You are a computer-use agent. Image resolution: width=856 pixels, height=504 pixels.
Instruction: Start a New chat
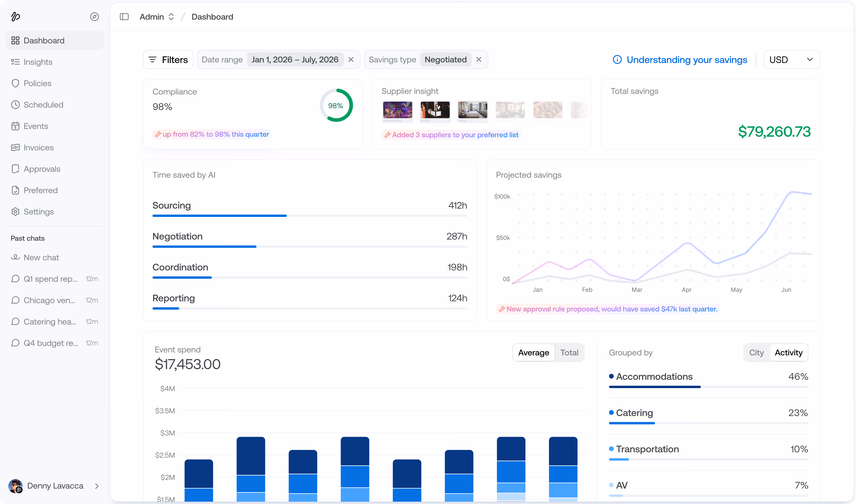pyautogui.click(x=55, y=257)
